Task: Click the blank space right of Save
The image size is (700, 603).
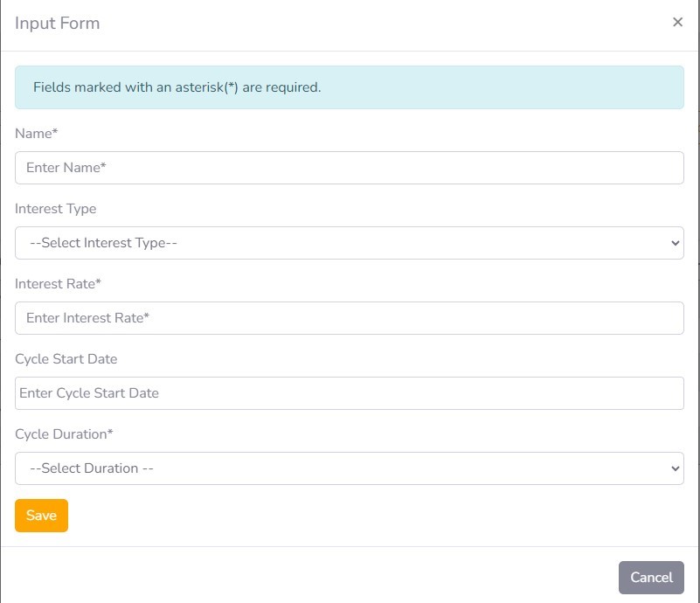Action: [350, 516]
